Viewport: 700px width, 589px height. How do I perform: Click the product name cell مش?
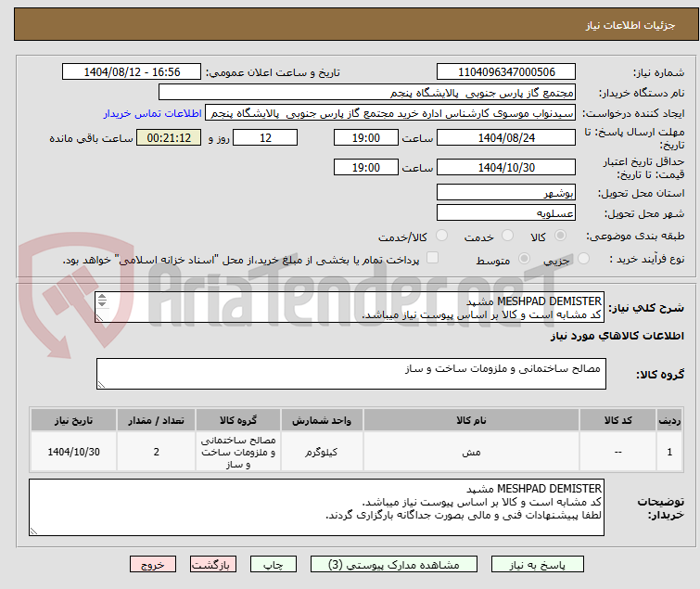click(471, 452)
